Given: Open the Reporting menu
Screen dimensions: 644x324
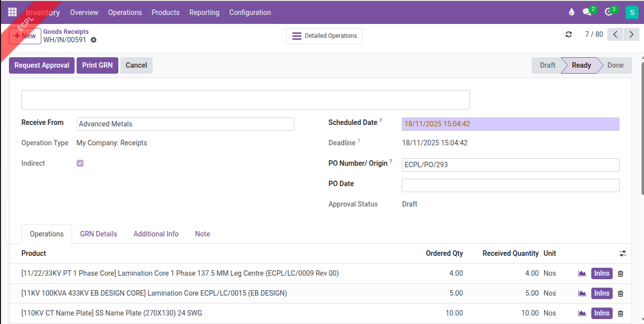Looking at the screenshot, I should [x=204, y=12].
